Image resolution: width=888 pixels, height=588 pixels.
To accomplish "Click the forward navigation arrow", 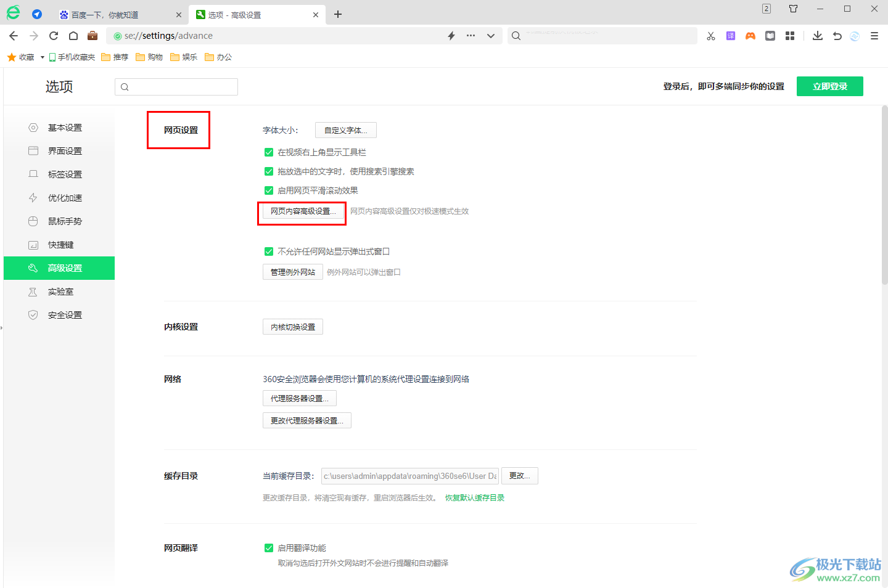I will coord(34,36).
